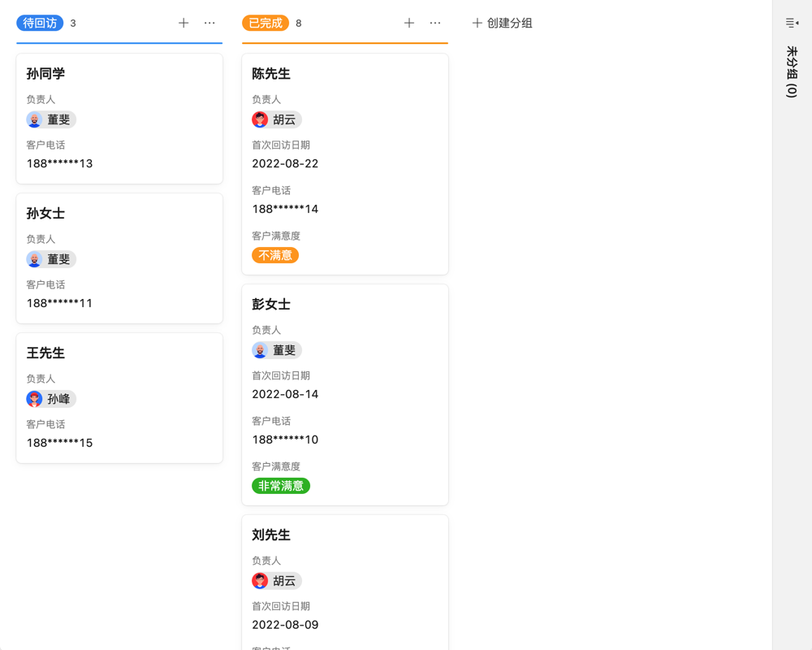Add a new card to the 已完成 group
Image resolution: width=812 pixels, height=650 pixels.
[x=409, y=23]
